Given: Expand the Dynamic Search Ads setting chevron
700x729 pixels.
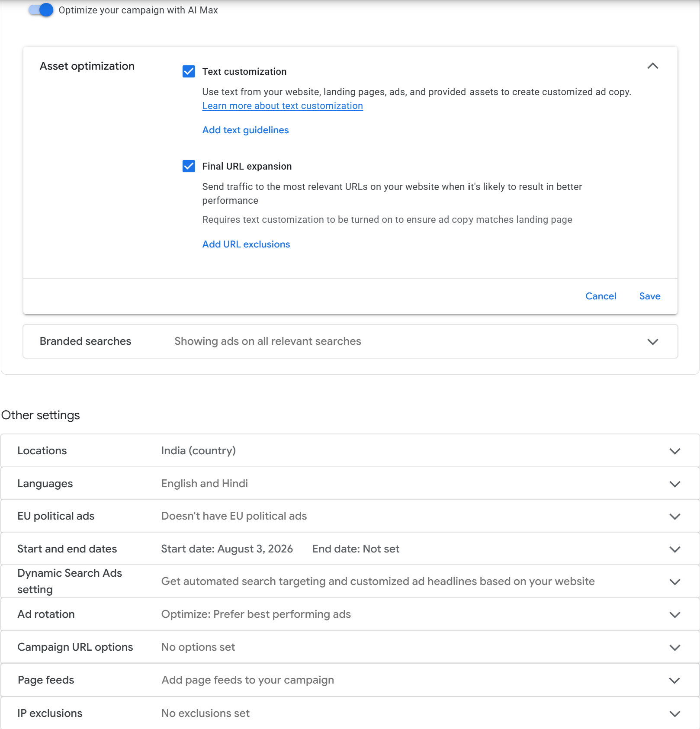Looking at the screenshot, I should (x=675, y=581).
